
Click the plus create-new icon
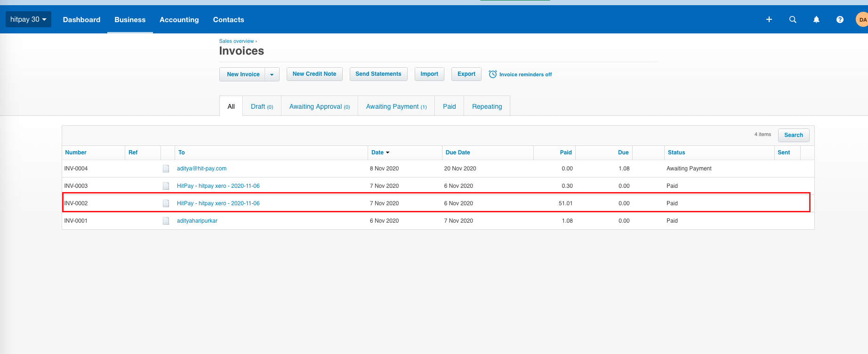pos(769,19)
